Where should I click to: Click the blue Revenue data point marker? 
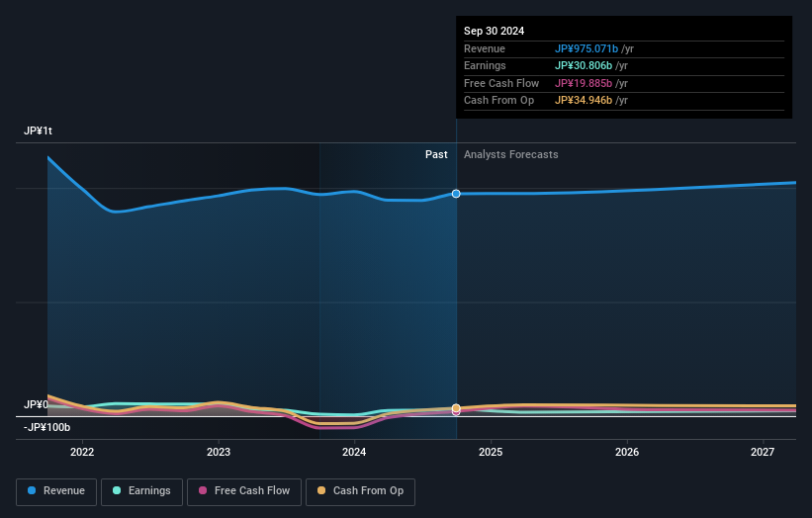pyautogui.click(x=456, y=194)
